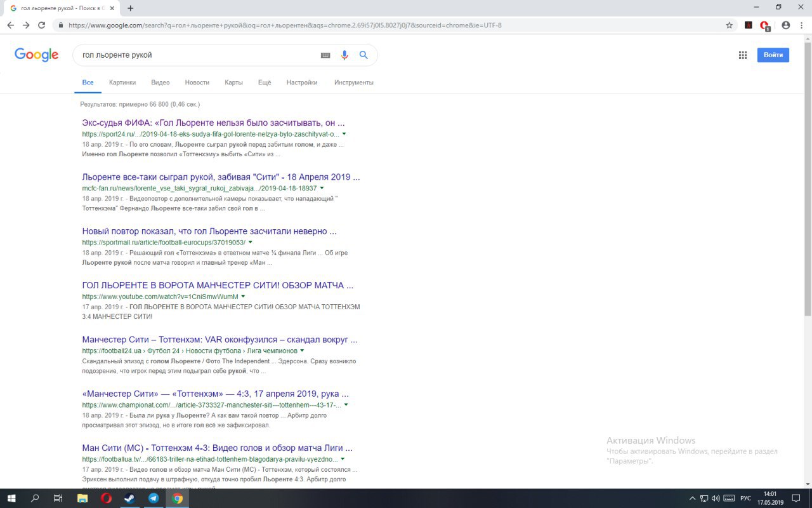Expand the arrow next to mcfc-fan.ru URL
The image size is (812, 508).
pos(322,188)
